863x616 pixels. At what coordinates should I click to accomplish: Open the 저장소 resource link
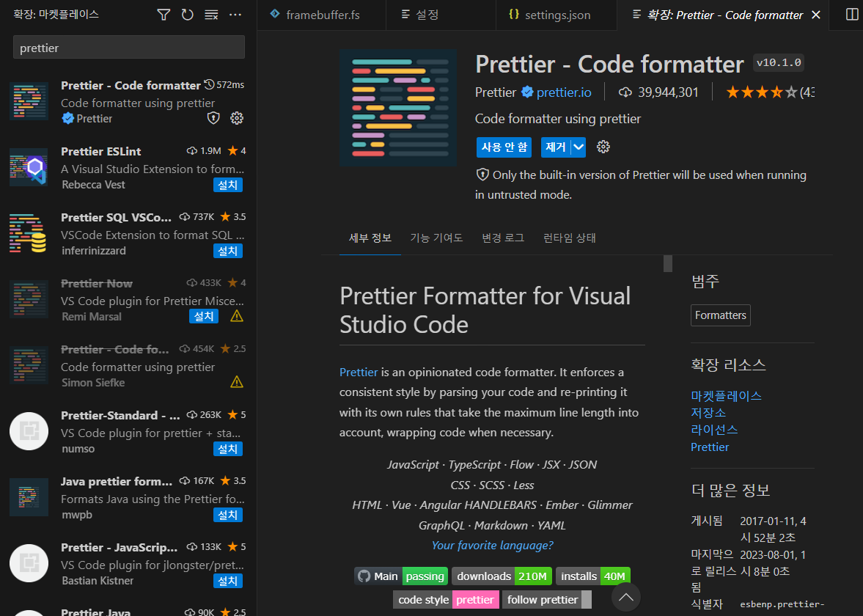(708, 412)
